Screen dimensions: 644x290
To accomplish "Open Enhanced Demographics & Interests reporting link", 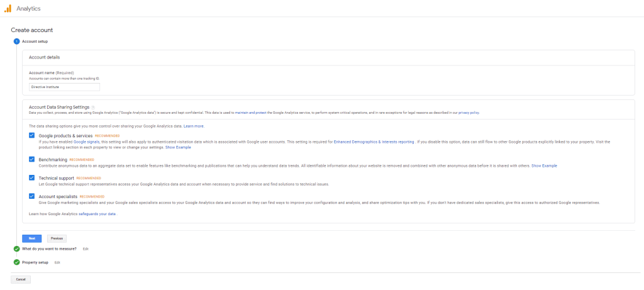I will (x=374, y=142).
